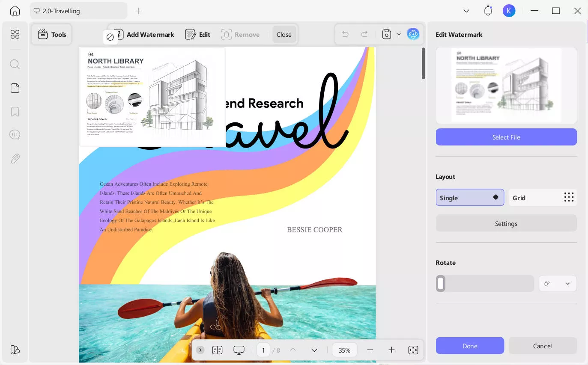Viewport: 588px width, 365px height.
Task: Save the document with the save icon
Action: coord(386,34)
